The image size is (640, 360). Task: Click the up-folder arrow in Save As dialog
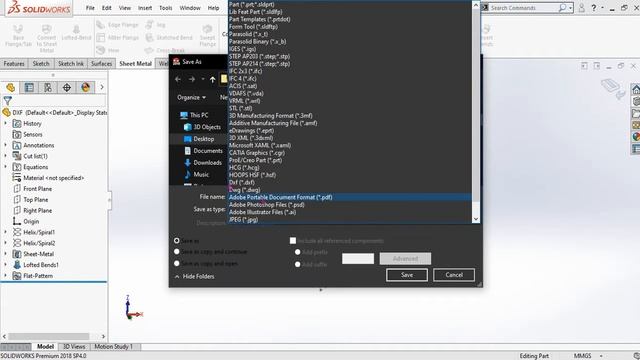point(213,80)
